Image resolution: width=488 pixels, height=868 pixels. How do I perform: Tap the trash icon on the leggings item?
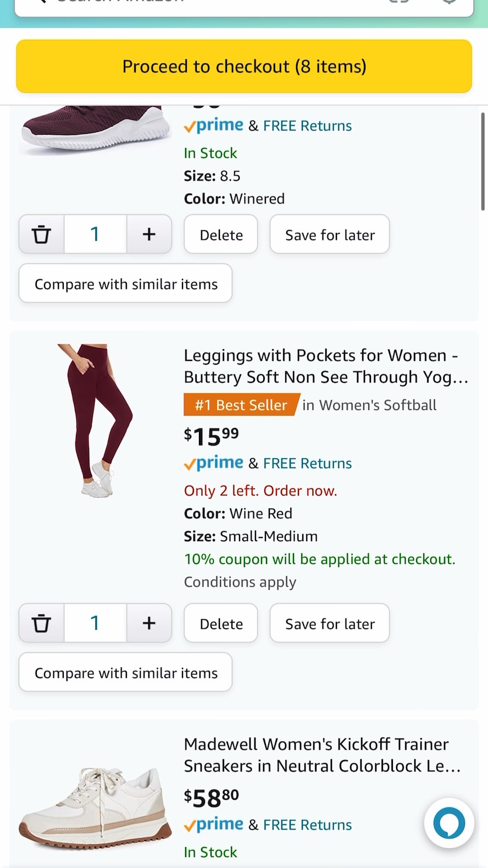tap(41, 623)
